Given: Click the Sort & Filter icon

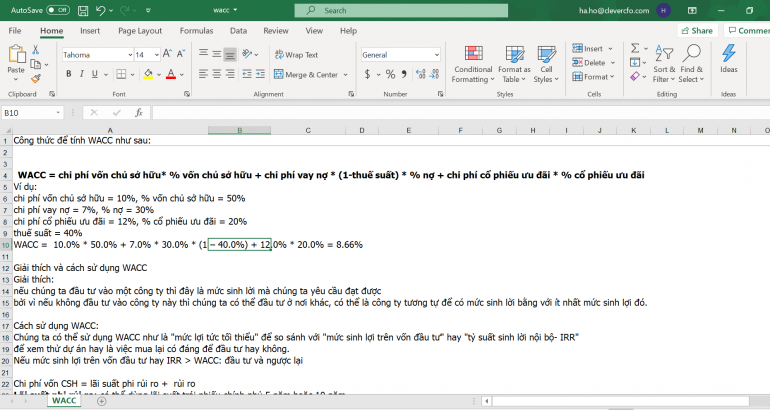Looking at the screenshot, I should tap(664, 54).
